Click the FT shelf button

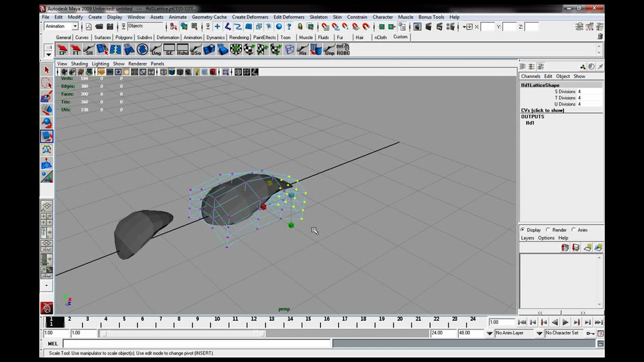coord(75,49)
